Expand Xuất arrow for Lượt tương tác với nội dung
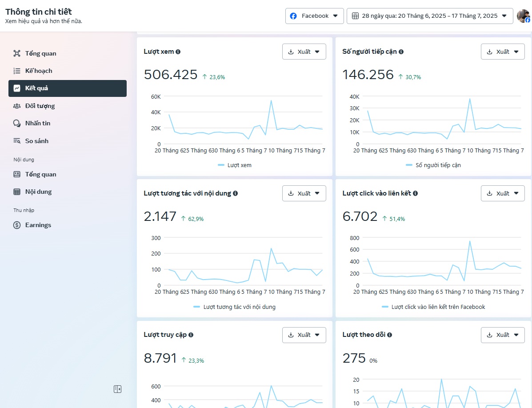 tap(317, 193)
